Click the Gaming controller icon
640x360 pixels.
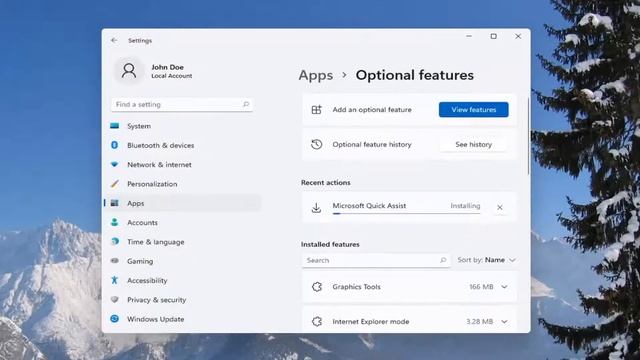coord(115,261)
